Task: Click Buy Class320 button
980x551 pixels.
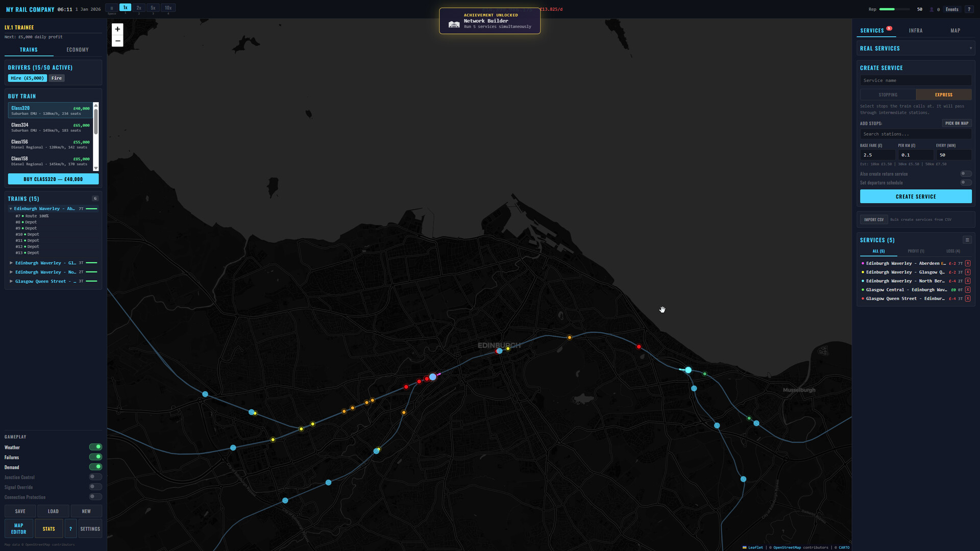Action: 53,179
